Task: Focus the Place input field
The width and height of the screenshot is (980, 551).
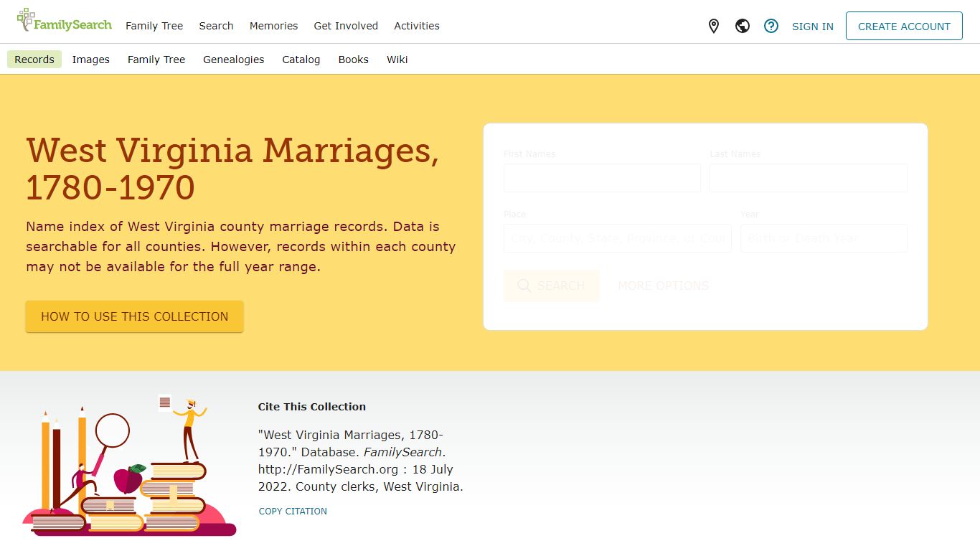Action: point(618,238)
